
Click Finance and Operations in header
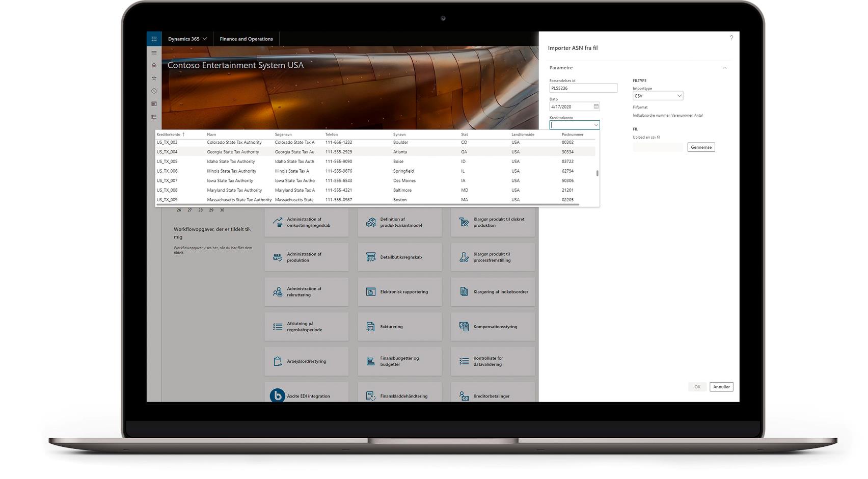tap(246, 39)
